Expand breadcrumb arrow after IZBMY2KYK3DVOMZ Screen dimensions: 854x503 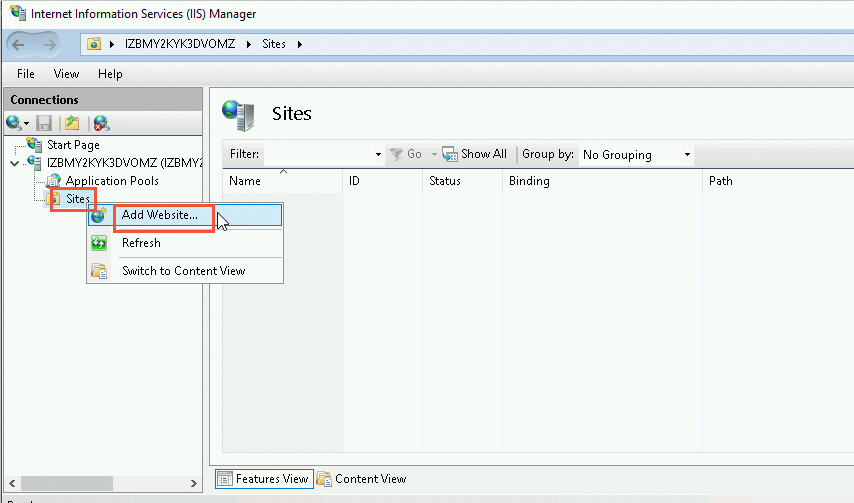coord(248,45)
